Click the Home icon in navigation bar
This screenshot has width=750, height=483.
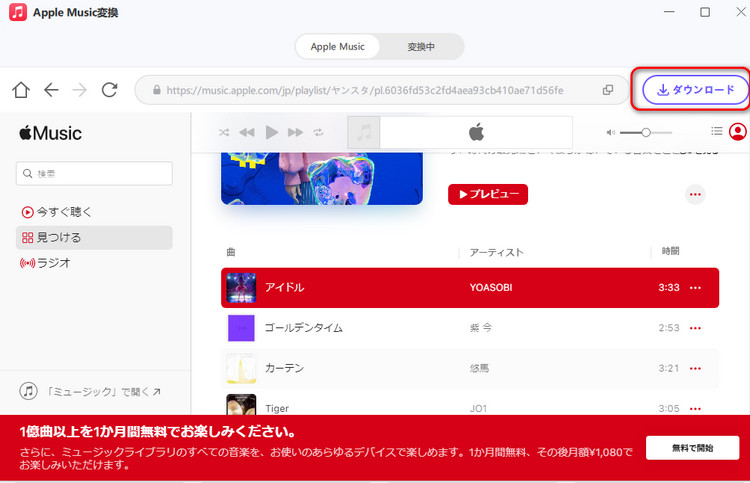(x=21, y=90)
